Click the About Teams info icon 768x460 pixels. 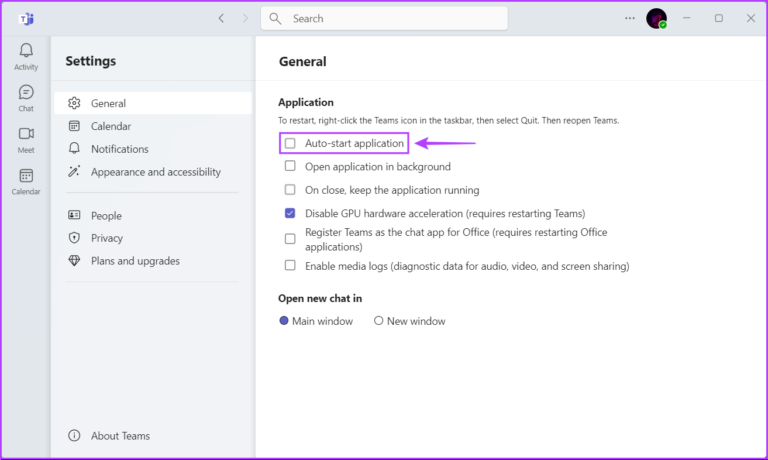[x=74, y=435]
